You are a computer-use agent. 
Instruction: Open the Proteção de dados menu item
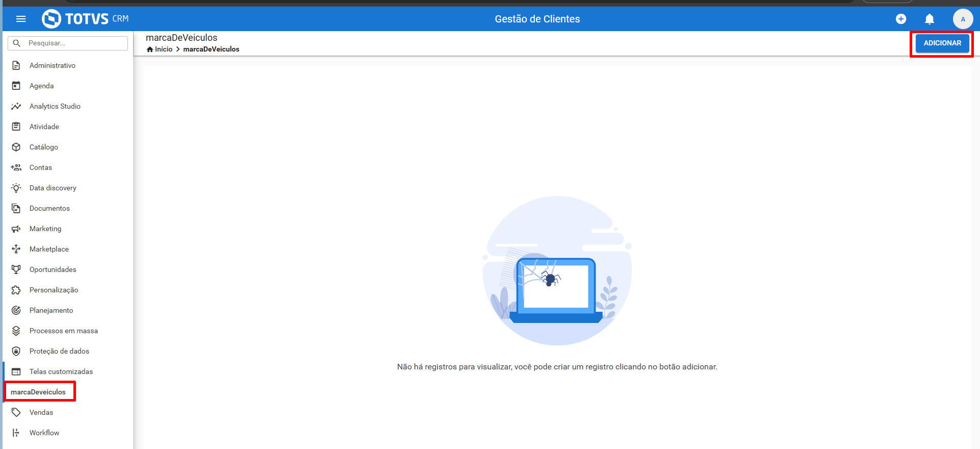pos(68,351)
